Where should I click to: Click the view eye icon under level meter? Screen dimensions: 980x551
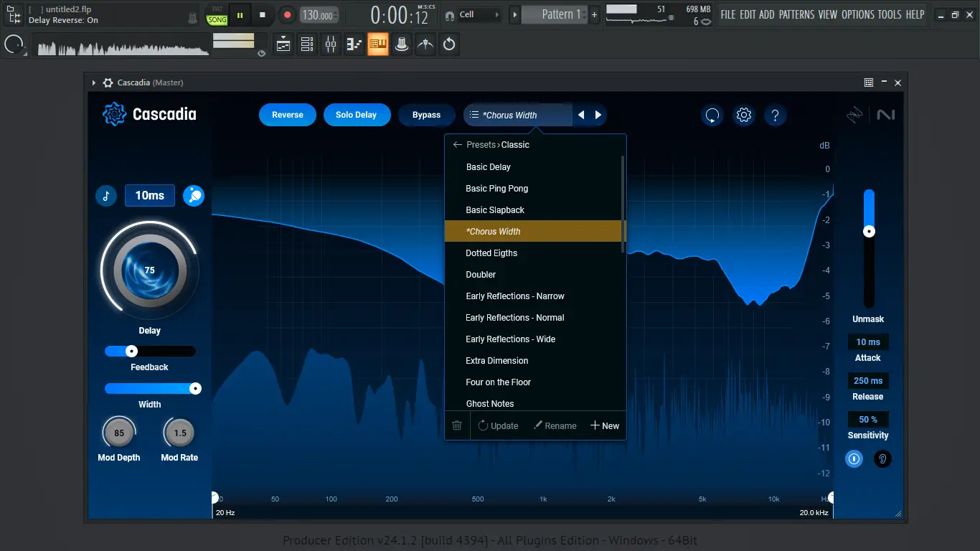(261, 53)
